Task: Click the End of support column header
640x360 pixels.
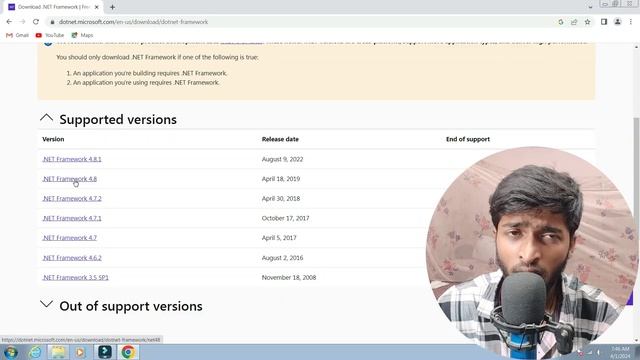Action: 468,139
